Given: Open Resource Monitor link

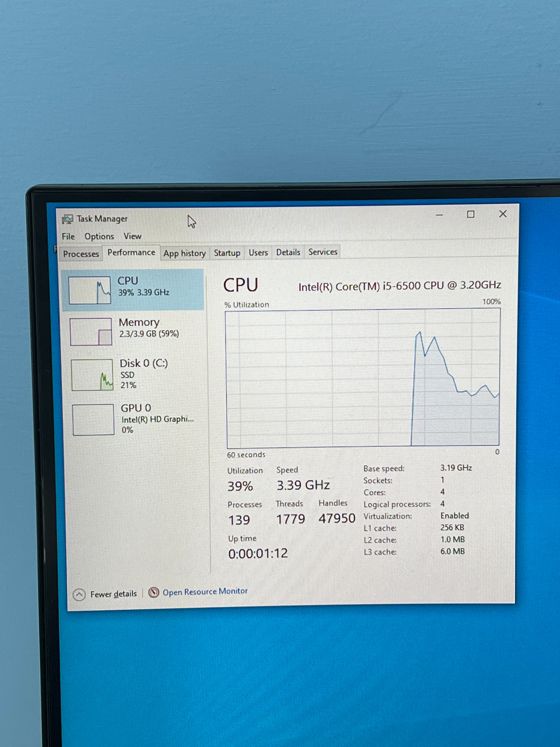Looking at the screenshot, I should (205, 592).
